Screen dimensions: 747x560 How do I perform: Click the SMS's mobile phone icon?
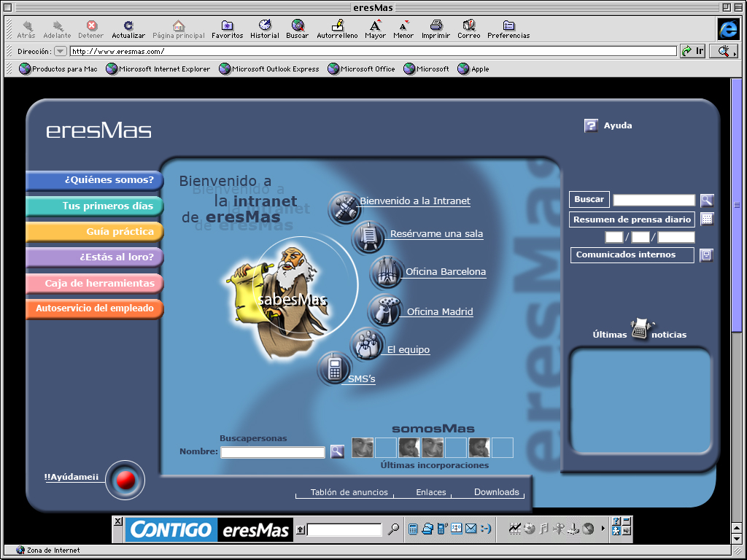pyautogui.click(x=335, y=369)
